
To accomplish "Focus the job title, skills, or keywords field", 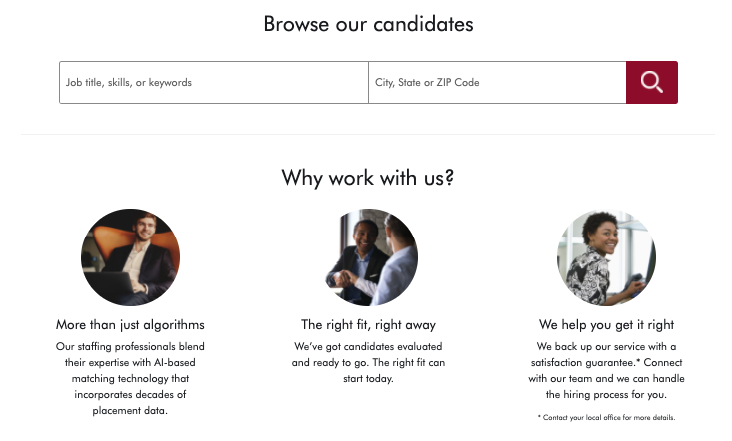I will 214,83.
